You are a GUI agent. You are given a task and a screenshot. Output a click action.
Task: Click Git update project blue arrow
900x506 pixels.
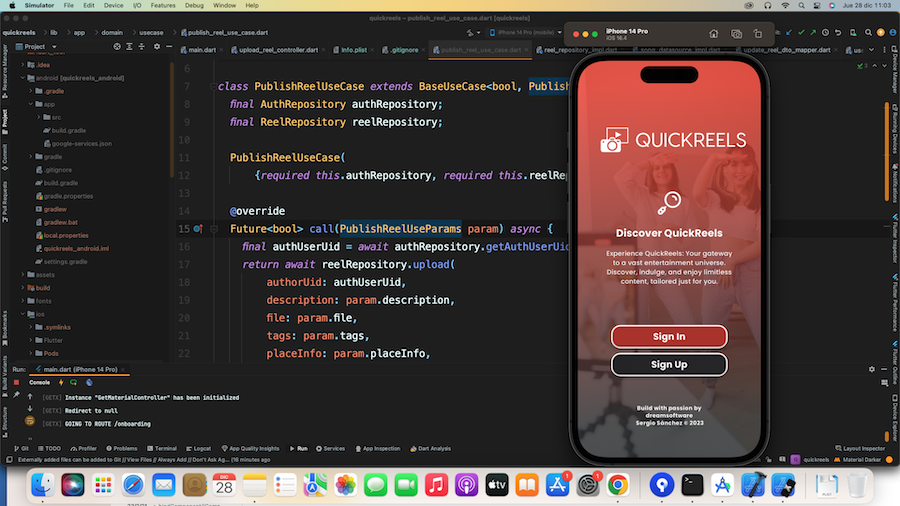pyautogui.click(x=789, y=33)
